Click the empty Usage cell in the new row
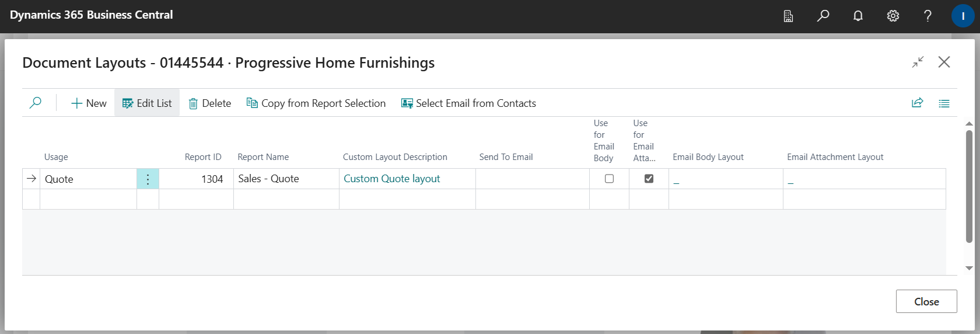The height and width of the screenshot is (334, 980). (88, 199)
